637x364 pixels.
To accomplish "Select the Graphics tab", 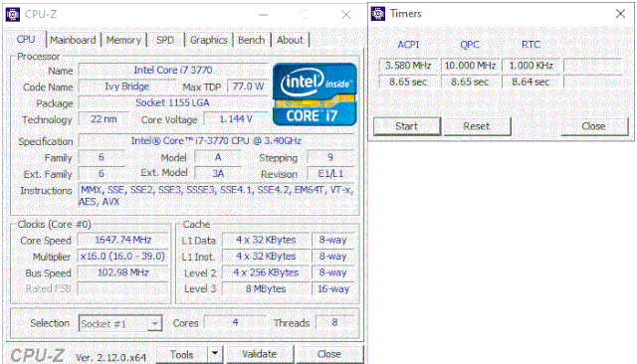I will (208, 40).
